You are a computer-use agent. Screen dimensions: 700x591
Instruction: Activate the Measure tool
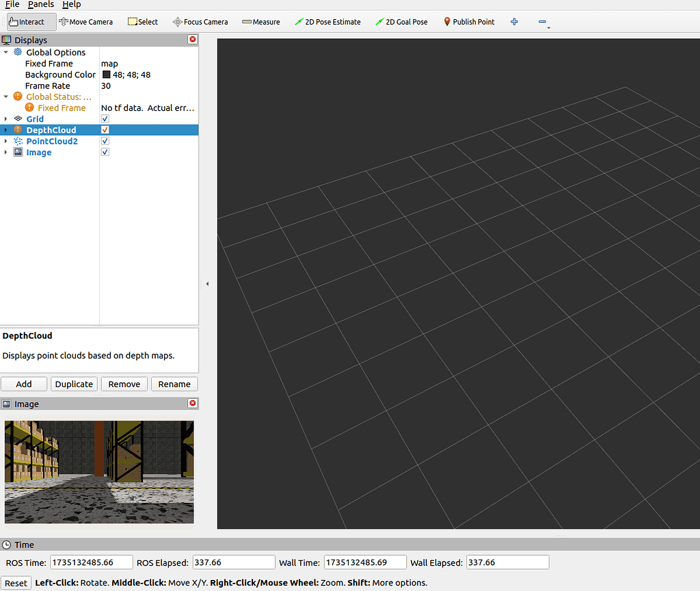[260, 21]
